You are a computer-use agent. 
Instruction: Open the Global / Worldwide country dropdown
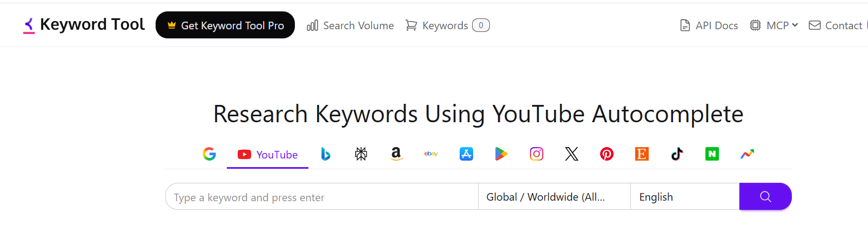(554, 197)
